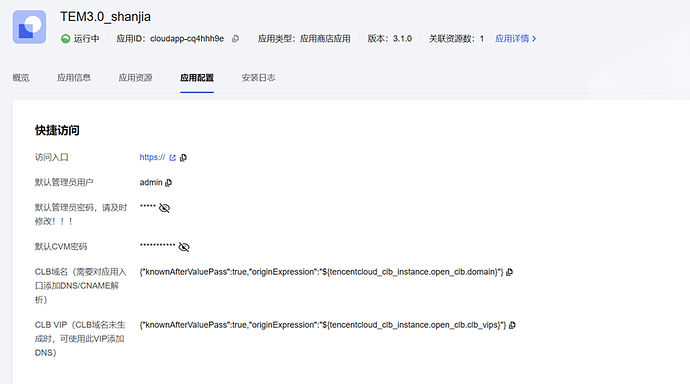
Task: Open the https access link in new window
Action: [x=172, y=157]
